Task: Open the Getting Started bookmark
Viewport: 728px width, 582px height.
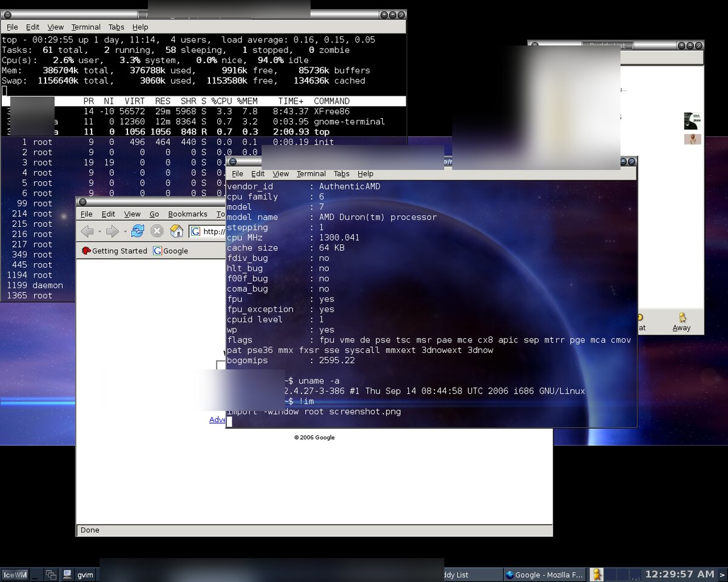Action: [x=114, y=251]
